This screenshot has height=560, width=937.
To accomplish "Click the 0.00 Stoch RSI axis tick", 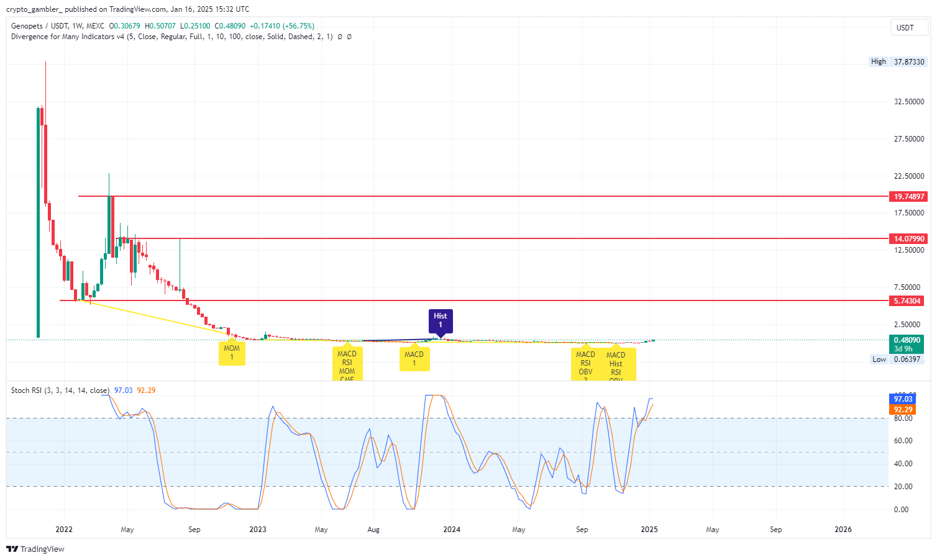I will coord(901,510).
